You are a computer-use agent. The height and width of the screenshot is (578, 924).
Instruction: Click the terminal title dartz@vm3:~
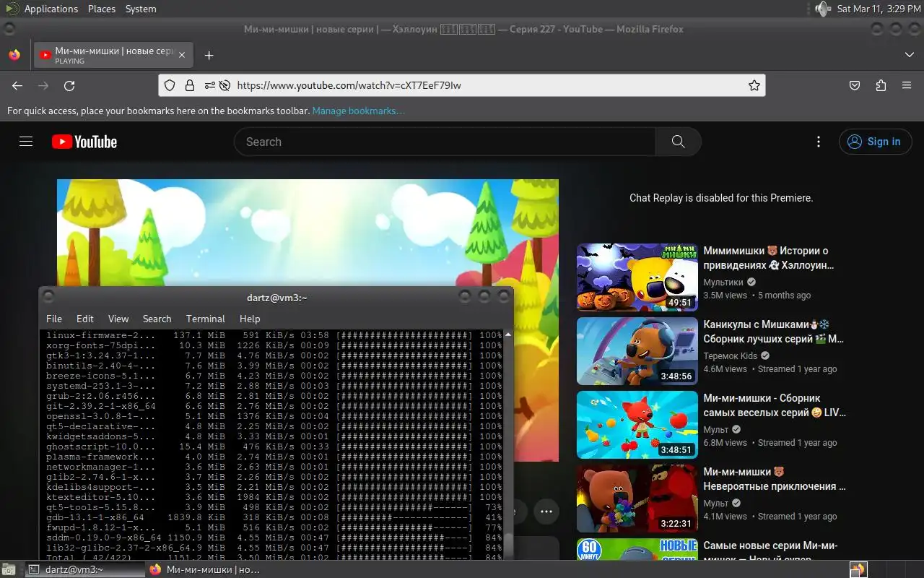point(277,297)
